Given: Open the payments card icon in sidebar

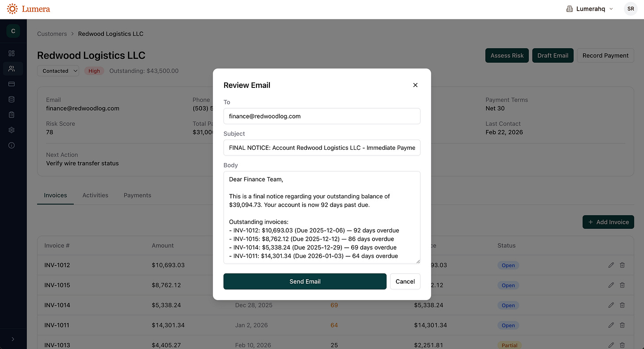Looking at the screenshot, I should 11,84.
